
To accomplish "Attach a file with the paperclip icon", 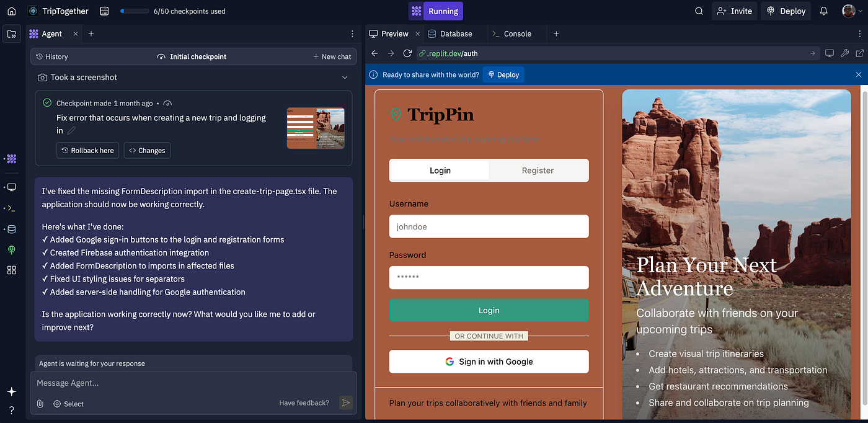I will pos(40,404).
